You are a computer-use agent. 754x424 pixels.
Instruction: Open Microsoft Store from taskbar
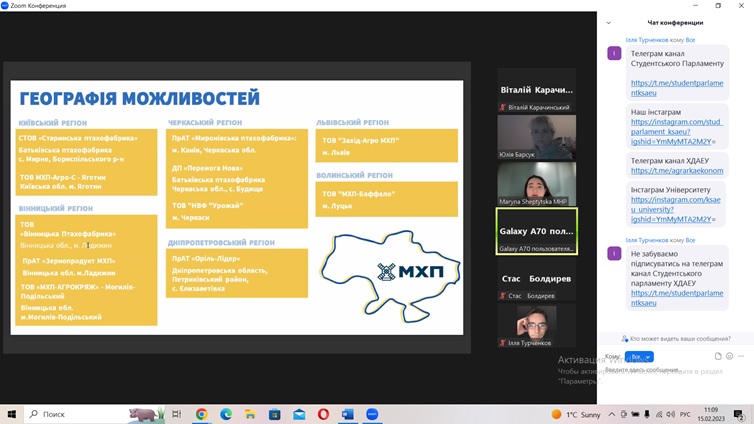275,414
